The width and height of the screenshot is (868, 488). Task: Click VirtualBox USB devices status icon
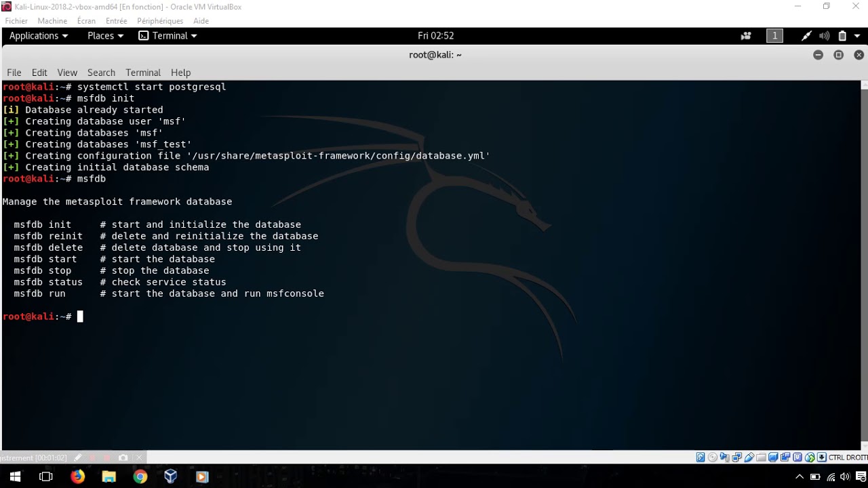[749, 457]
